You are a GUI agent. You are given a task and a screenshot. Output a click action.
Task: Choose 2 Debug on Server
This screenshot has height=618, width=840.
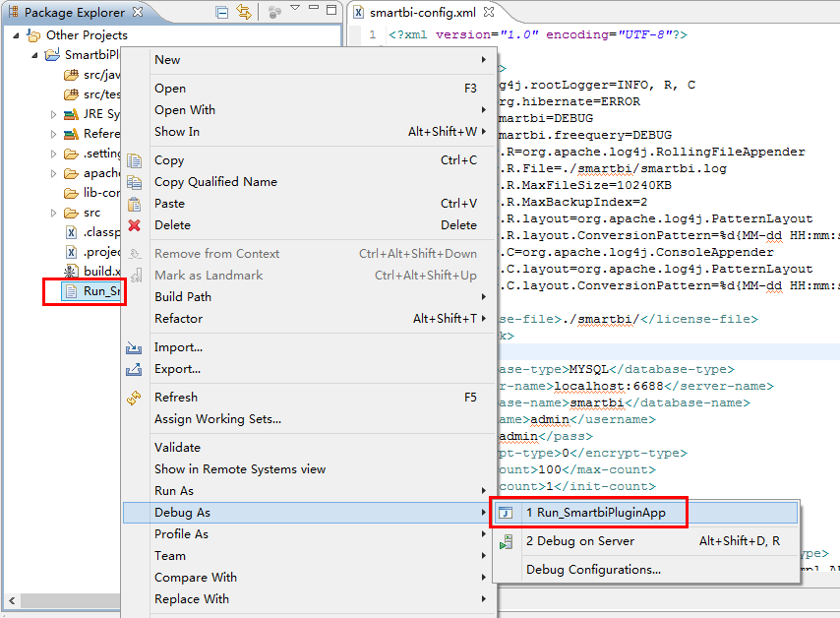tap(645, 541)
